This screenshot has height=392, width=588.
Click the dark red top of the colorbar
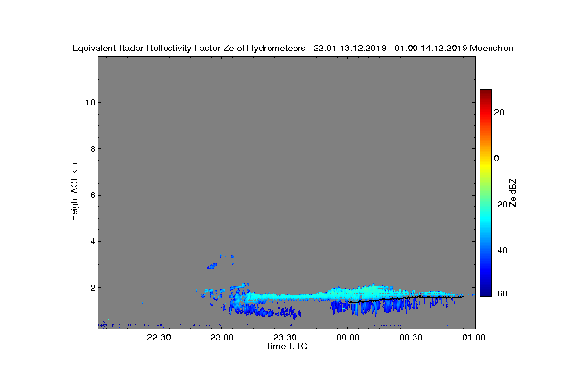click(x=486, y=93)
